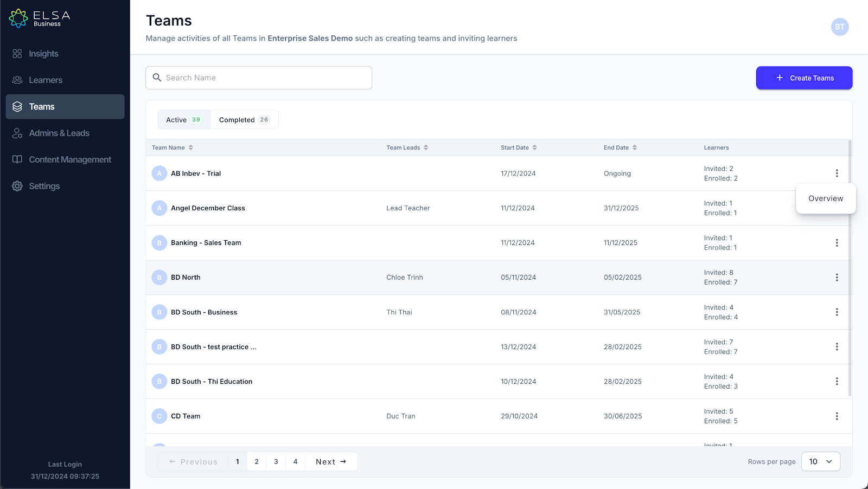868x489 pixels.
Task: Open three-dot menu for AB Inbev - Trial
Action: coord(837,173)
